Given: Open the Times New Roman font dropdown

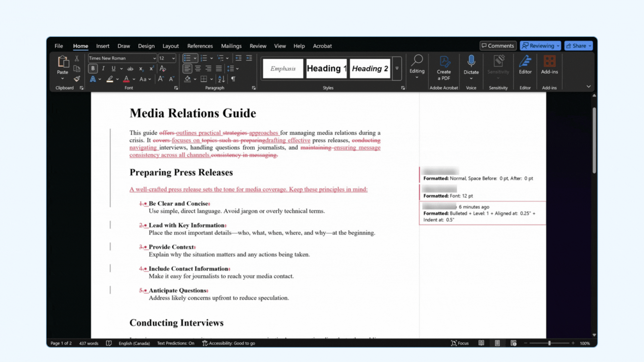Looking at the screenshot, I should click(x=154, y=58).
